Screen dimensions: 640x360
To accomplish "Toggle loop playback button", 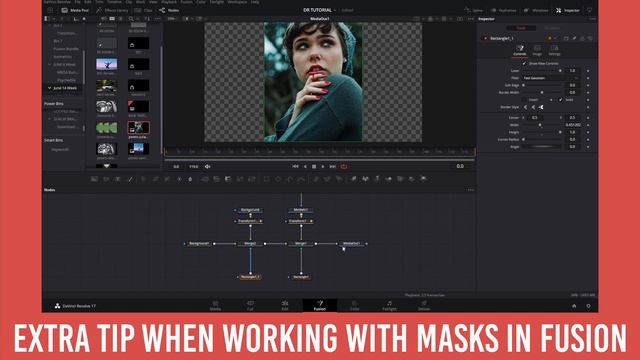I will [x=344, y=167].
